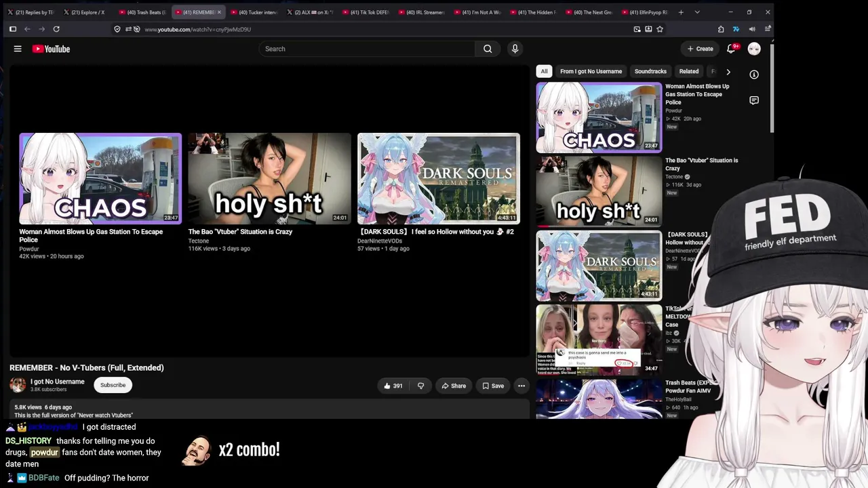The height and width of the screenshot is (488, 868).
Task: Focus the YouTube search field
Action: click(367, 49)
